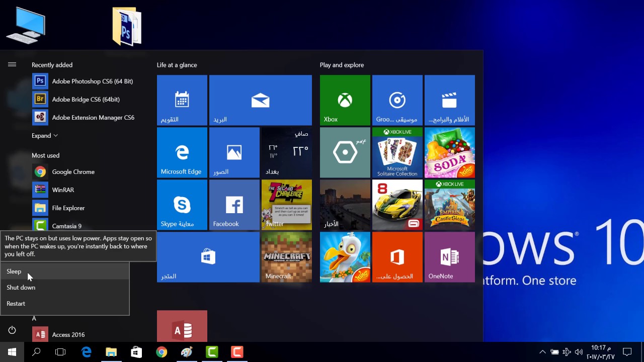The height and width of the screenshot is (362, 644).
Task: Open the OneNote tile
Action: 450,257
